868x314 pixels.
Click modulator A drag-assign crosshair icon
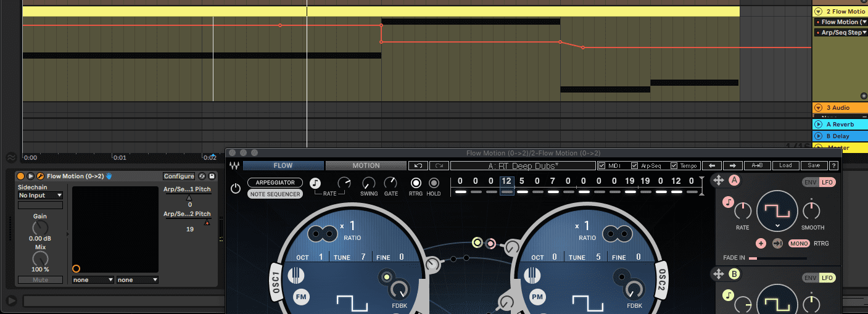(718, 180)
